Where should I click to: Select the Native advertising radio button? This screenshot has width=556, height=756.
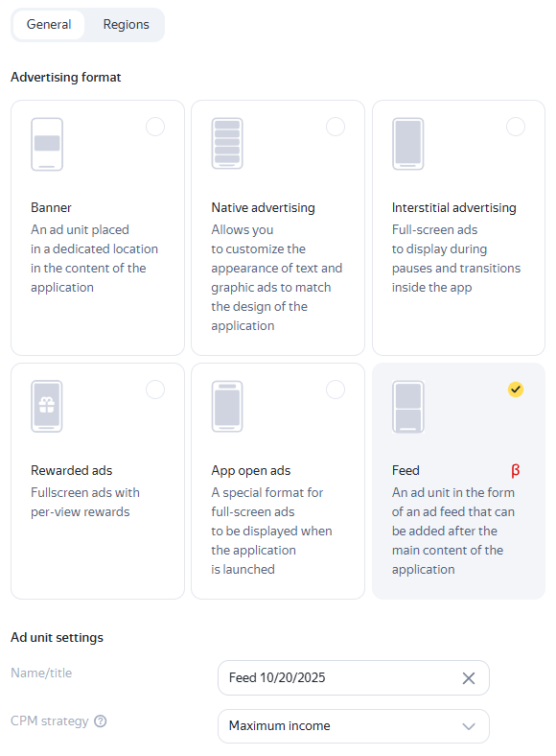click(336, 127)
